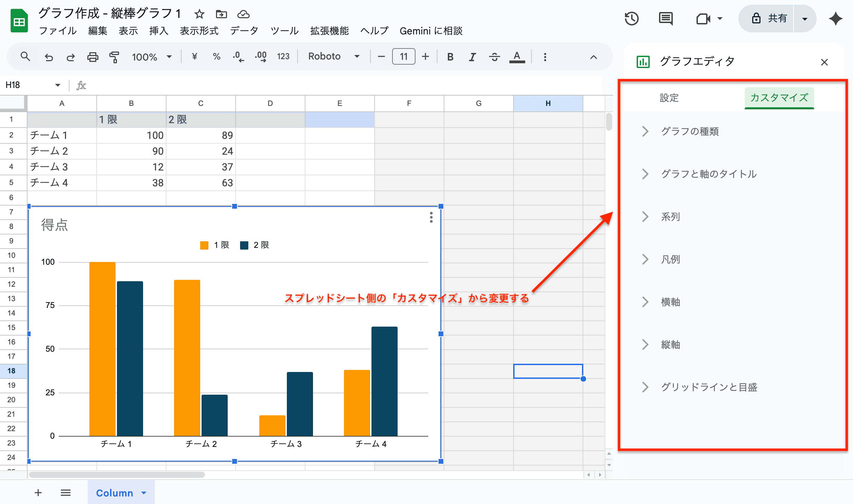Click the text color A button
Screen dimensions: 853x504
pyautogui.click(x=517, y=57)
